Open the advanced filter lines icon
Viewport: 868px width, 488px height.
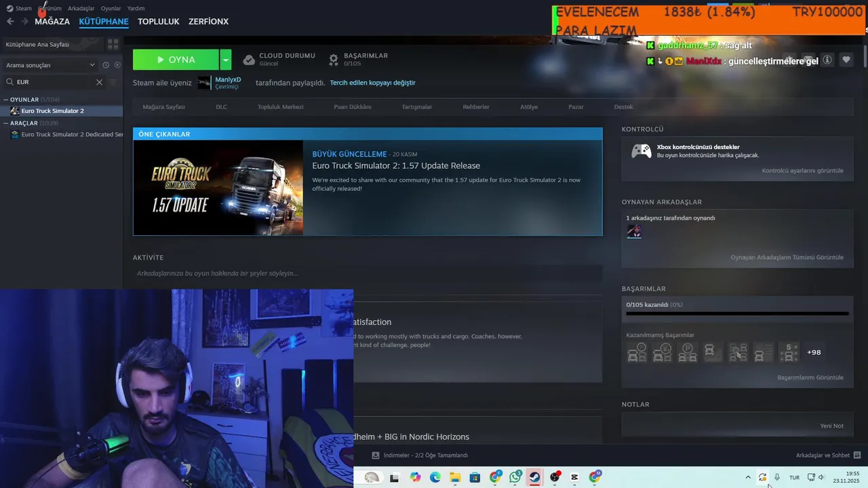point(113,82)
